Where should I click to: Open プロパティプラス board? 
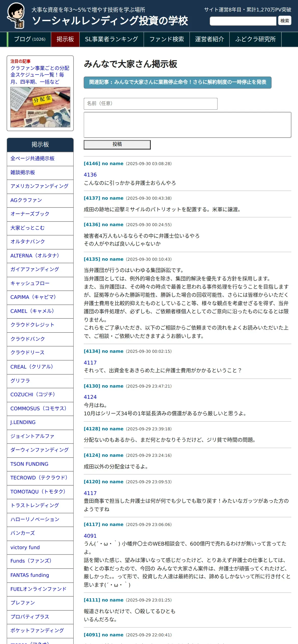(40, 617)
